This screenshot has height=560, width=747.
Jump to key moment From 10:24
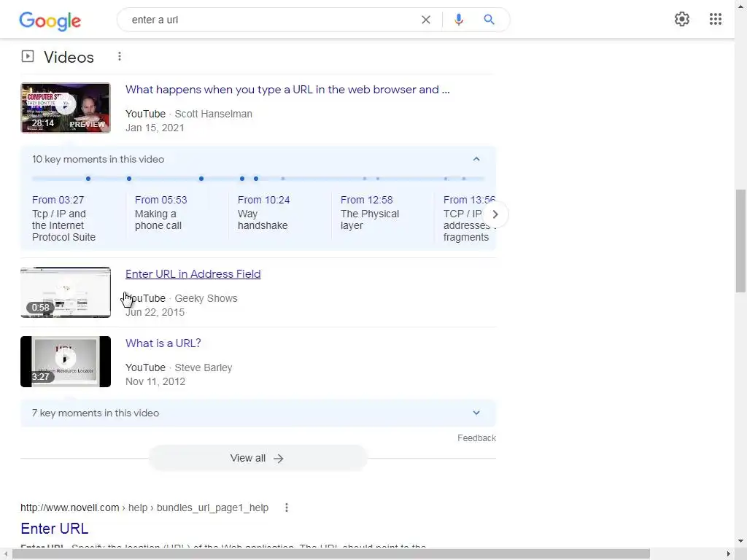[x=263, y=200]
